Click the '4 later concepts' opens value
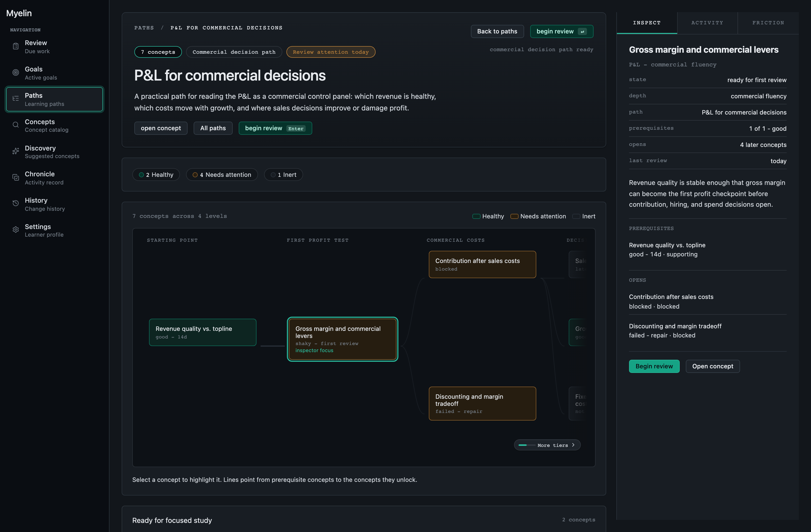Screen dimensions: 811x532 [x=763, y=145]
